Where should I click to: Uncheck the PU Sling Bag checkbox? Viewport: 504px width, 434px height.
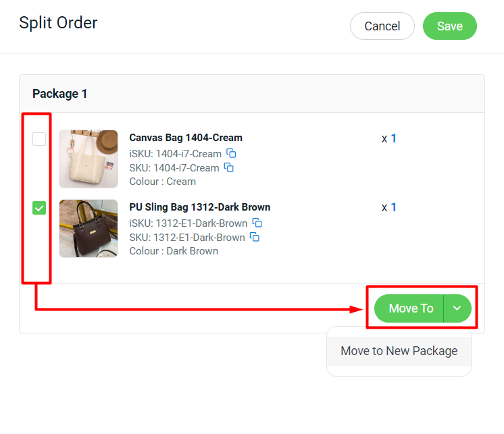click(39, 209)
